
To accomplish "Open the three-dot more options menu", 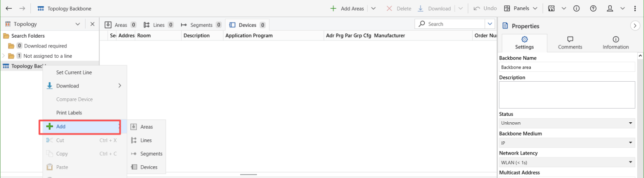I will coord(635,8).
